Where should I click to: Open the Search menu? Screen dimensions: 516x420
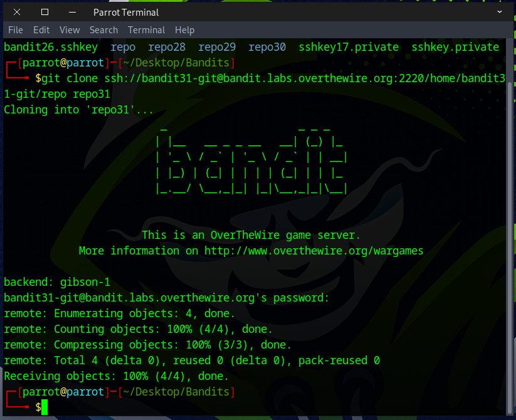[103, 30]
